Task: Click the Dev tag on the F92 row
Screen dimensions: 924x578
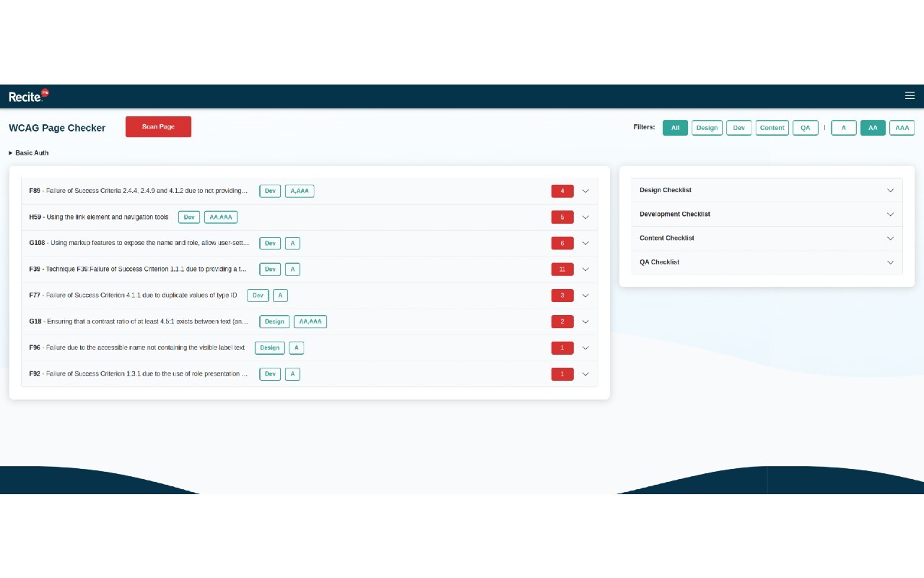Action: coord(270,374)
